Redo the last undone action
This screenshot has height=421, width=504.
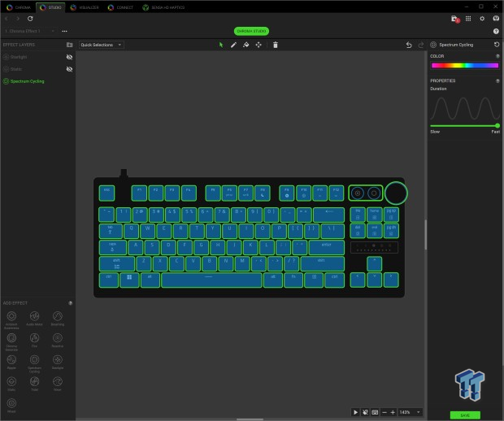[420, 45]
